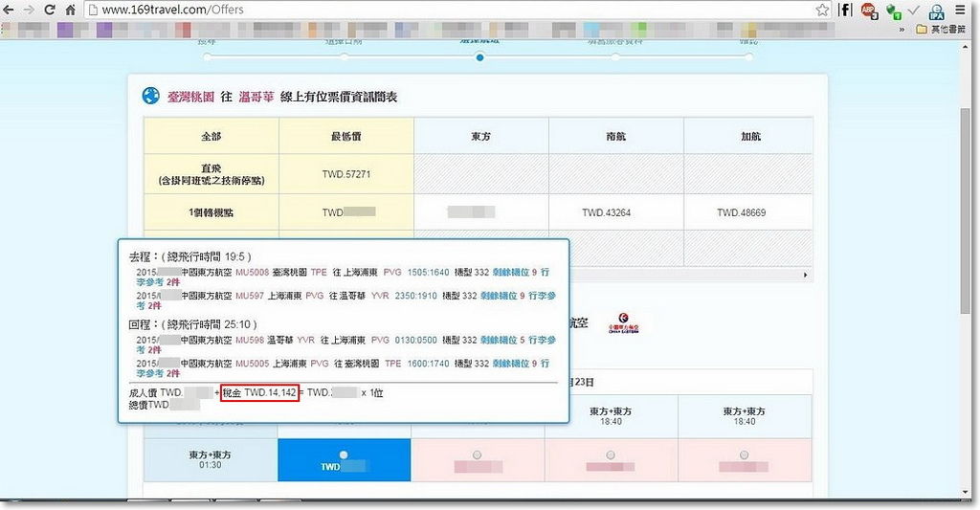
Task: Click the green globe extension icon
Action: (x=893, y=11)
